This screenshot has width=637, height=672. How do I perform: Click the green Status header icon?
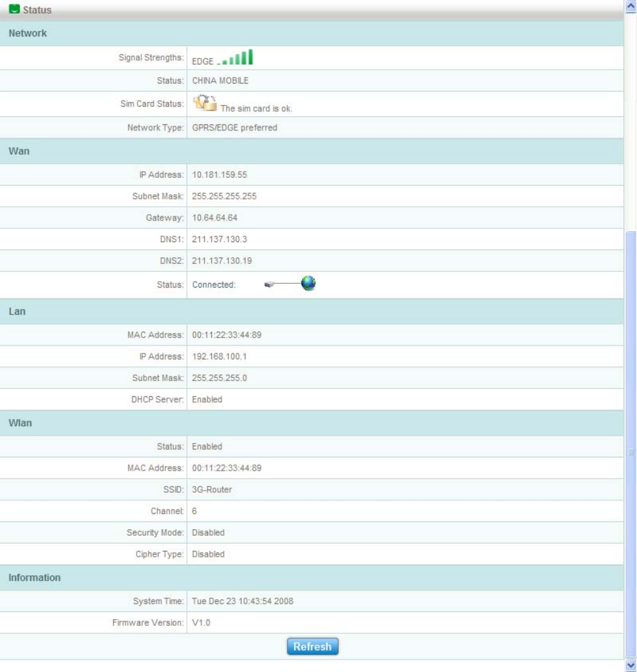[14, 9]
